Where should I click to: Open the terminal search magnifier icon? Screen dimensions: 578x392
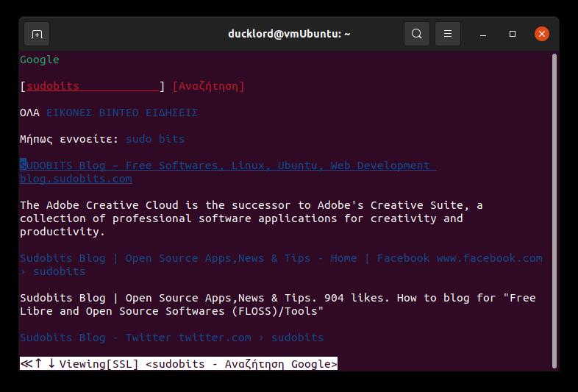coord(417,34)
